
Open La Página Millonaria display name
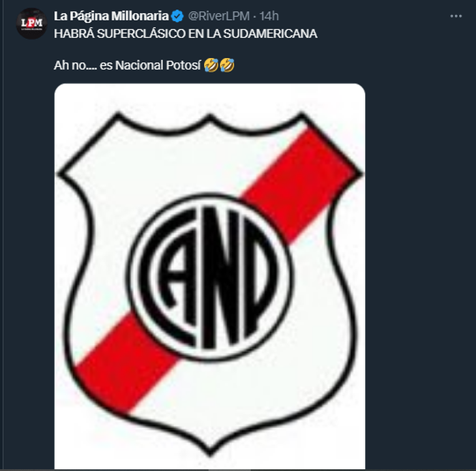pyautogui.click(x=111, y=16)
